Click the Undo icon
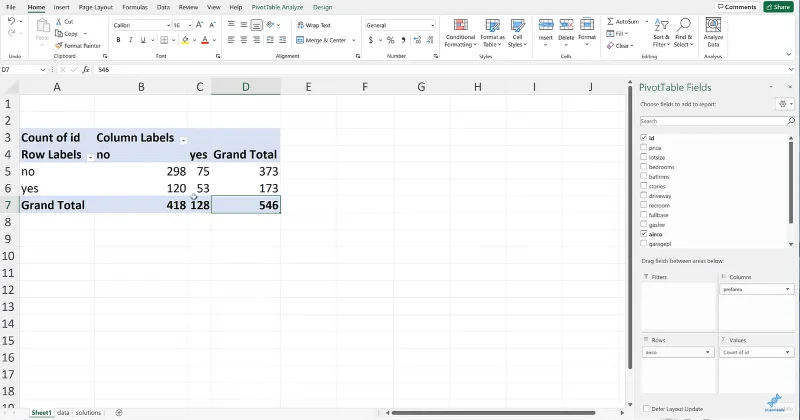 tap(11, 21)
